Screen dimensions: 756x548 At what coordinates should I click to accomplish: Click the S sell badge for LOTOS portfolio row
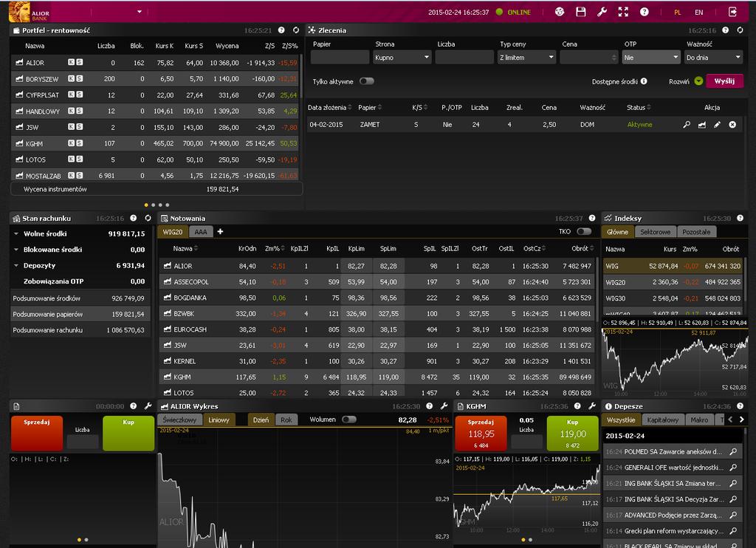[80, 160]
